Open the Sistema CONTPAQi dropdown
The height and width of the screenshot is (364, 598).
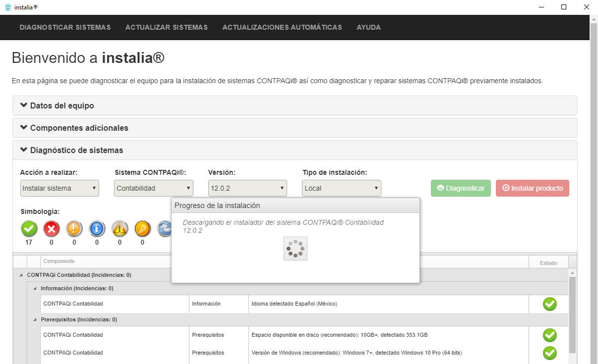(x=154, y=188)
